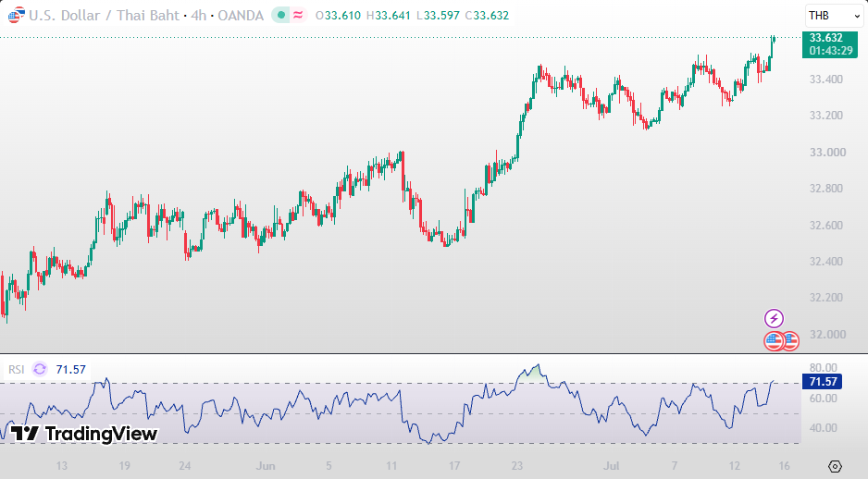Click the 33.400 price axis label

coord(826,80)
